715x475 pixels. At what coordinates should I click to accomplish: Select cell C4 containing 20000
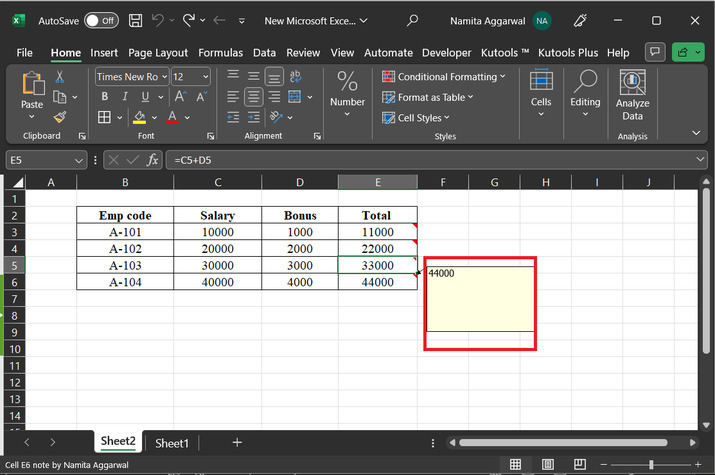coord(217,248)
